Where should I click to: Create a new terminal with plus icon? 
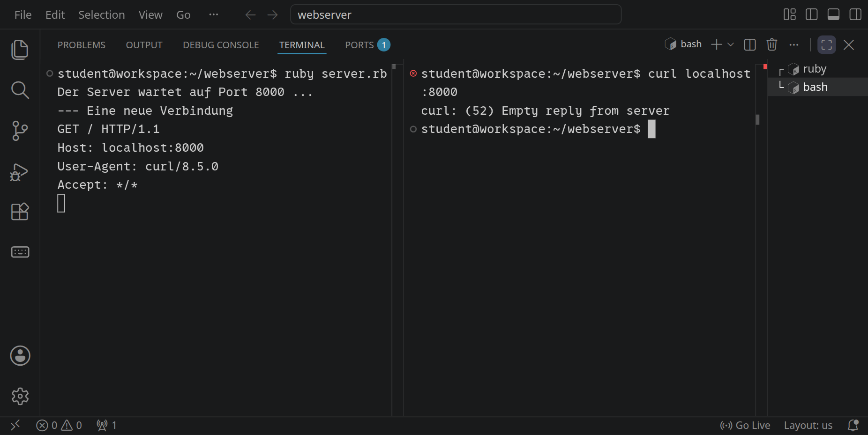pyautogui.click(x=716, y=44)
